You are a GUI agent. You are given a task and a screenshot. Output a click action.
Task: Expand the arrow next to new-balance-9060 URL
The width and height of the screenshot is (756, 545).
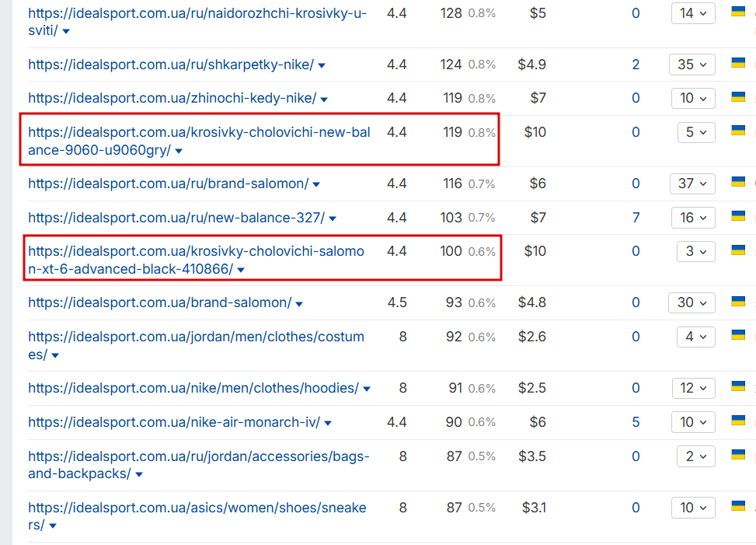[179, 151]
